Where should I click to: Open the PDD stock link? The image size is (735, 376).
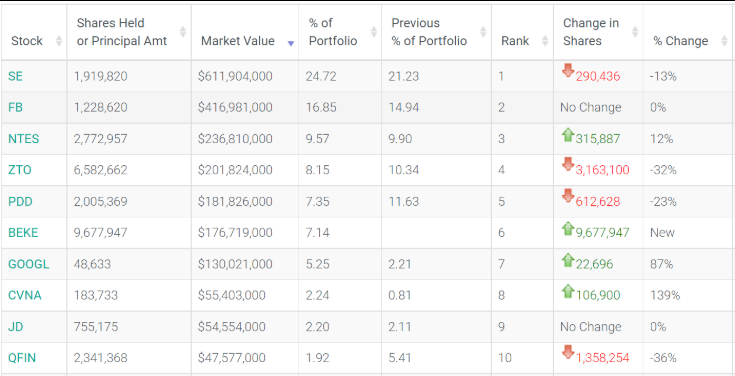[20, 202]
